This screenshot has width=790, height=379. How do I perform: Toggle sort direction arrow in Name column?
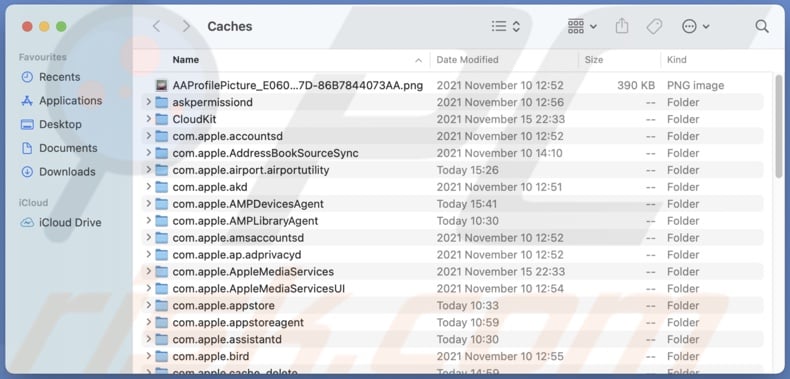tap(418, 60)
